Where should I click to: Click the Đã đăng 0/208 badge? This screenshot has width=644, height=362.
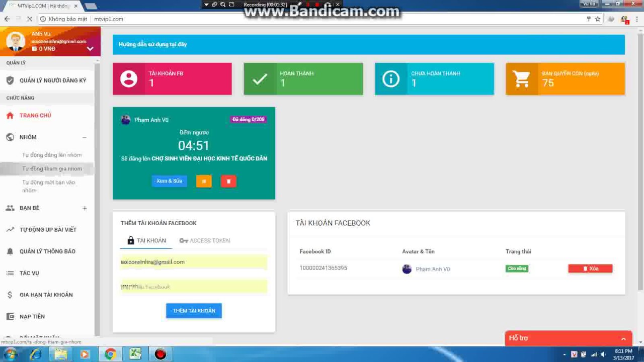pyautogui.click(x=248, y=120)
